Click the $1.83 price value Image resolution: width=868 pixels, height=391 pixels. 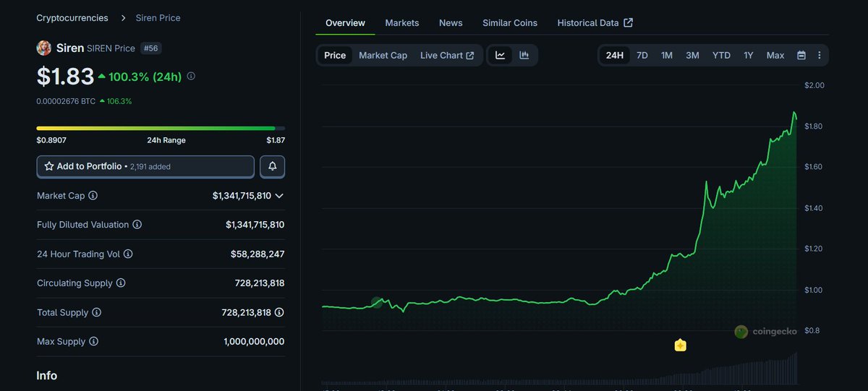click(65, 76)
